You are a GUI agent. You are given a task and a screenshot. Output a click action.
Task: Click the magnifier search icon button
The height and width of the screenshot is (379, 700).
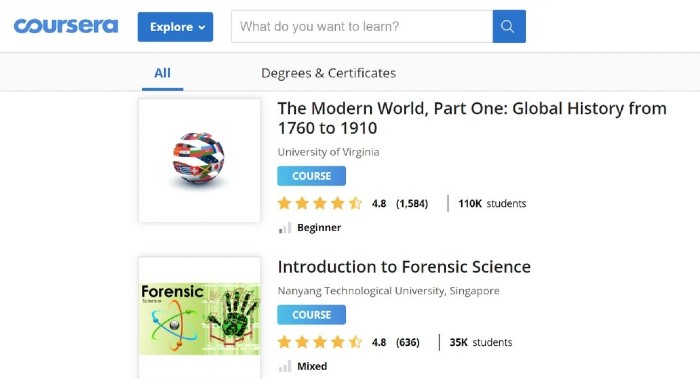click(509, 26)
